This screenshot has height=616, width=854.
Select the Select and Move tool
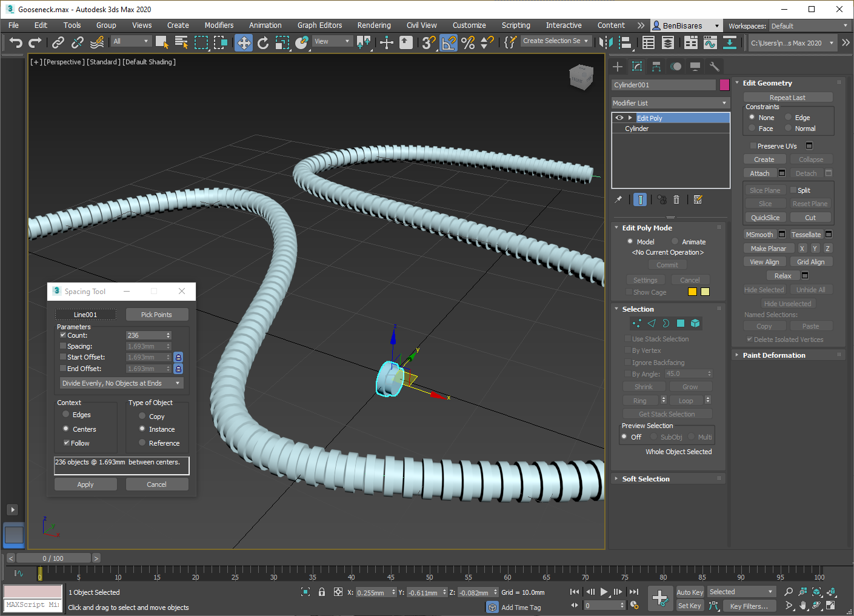click(x=244, y=43)
